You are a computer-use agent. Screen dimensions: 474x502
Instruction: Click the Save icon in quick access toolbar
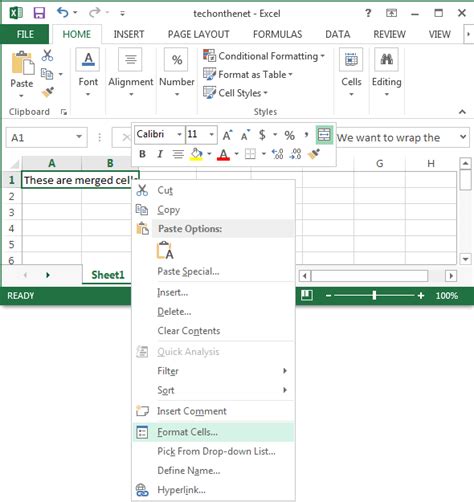(39, 13)
